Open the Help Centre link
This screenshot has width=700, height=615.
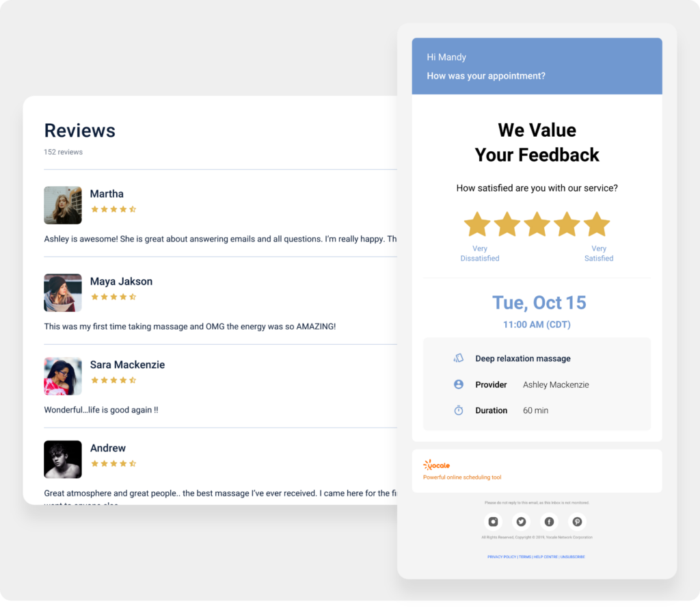tap(546, 557)
